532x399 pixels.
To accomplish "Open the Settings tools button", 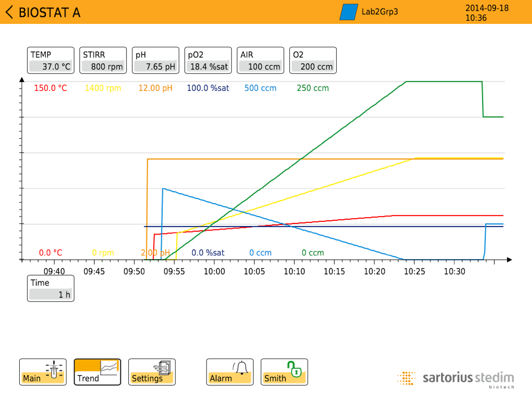I will point(152,372).
